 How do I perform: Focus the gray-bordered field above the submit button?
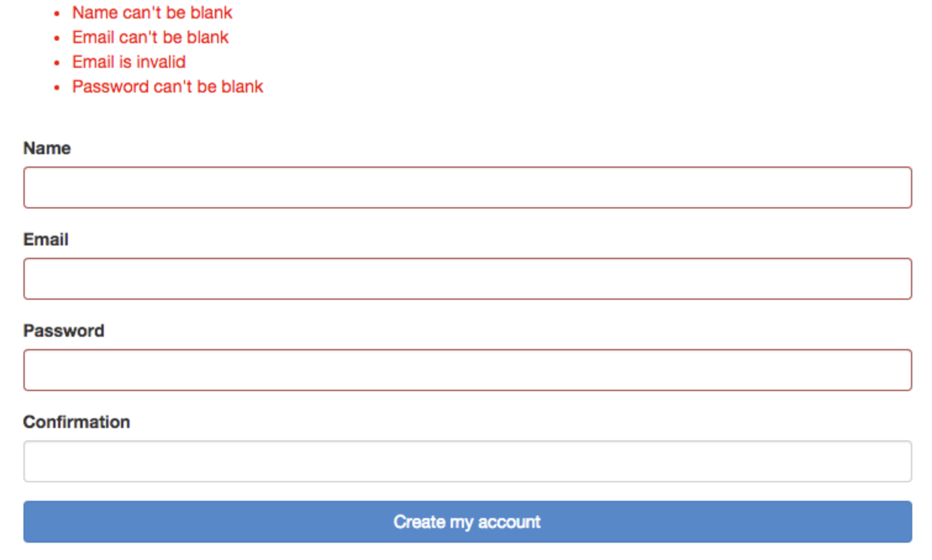tap(467, 461)
